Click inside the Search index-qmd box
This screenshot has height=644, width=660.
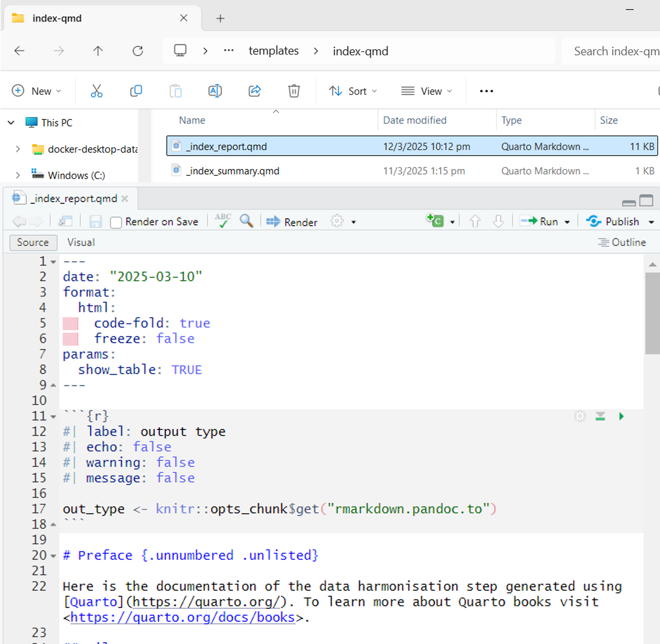pos(615,51)
